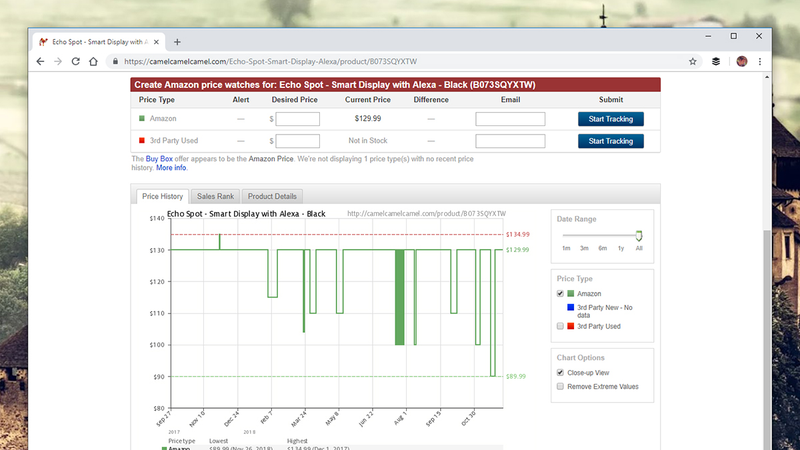Open Chrome three-dot menu
The image size is (800, 450).
760,61
